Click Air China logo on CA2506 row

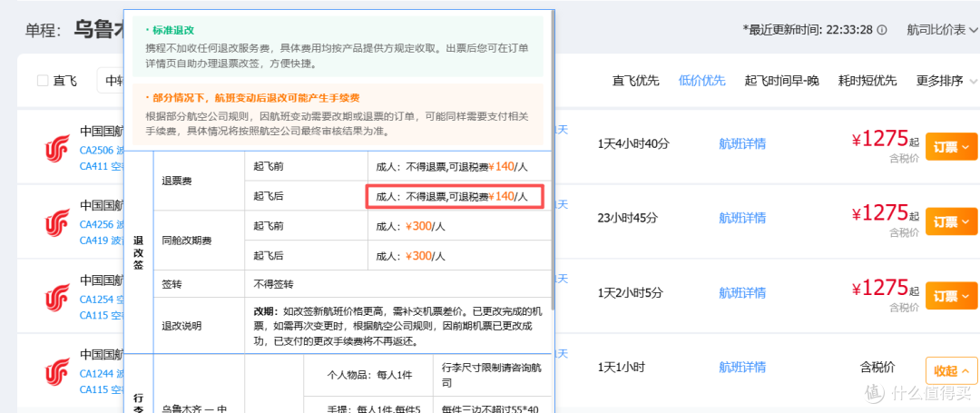(57, 150)
